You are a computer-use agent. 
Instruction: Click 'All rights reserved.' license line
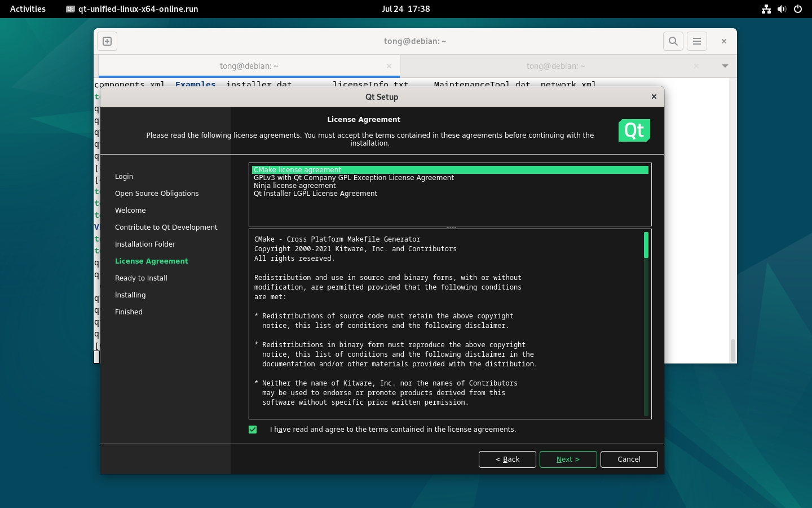(294, 259)
